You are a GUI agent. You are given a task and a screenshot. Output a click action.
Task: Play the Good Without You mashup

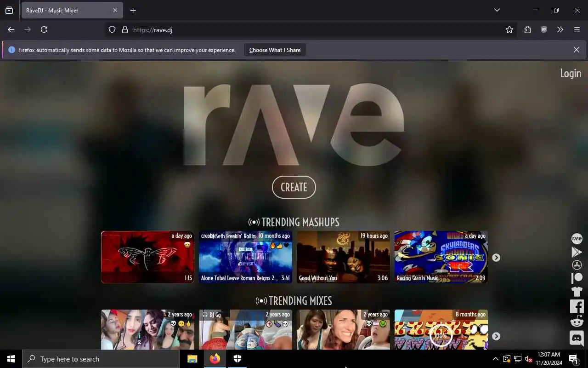coord(343,257)
